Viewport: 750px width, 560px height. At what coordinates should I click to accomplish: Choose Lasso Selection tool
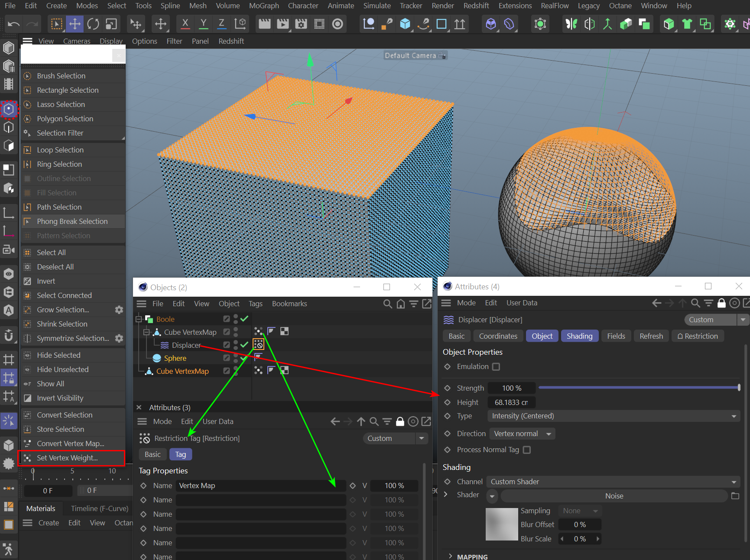[73, 104]
